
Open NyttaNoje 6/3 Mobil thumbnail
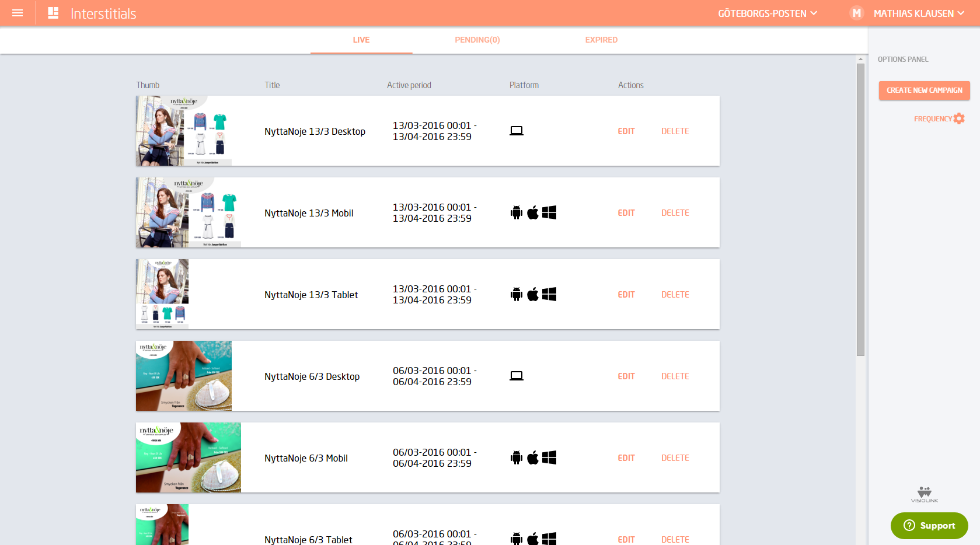pos(189,457)
